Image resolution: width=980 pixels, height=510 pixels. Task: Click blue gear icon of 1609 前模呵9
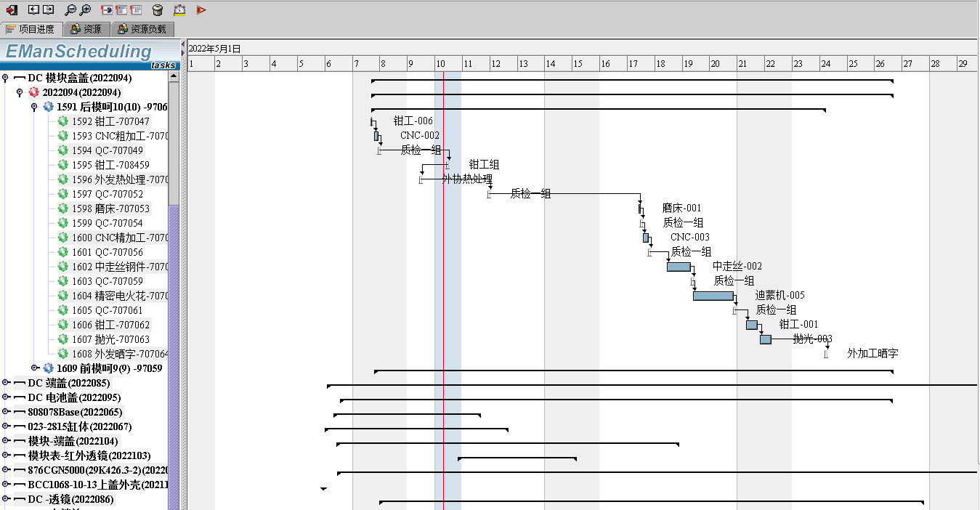coord(48,368)
